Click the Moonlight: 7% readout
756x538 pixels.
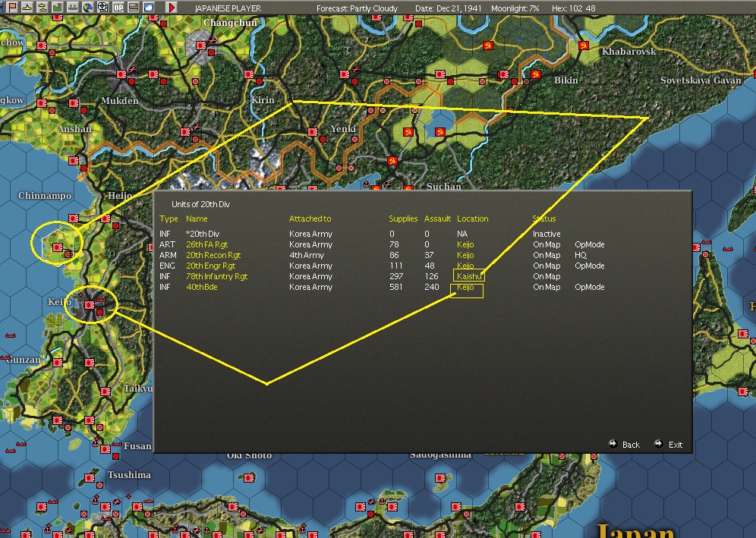click(x=515, y=8)
